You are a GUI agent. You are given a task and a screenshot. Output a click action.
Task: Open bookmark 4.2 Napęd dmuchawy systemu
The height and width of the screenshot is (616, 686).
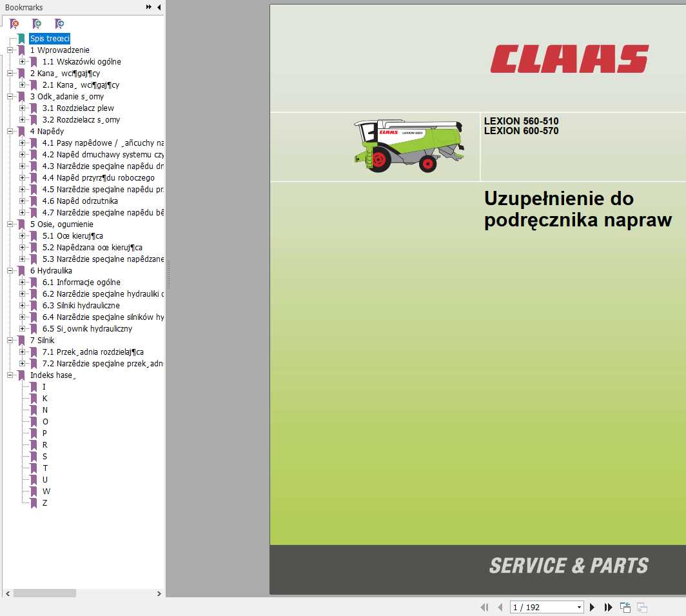[x=103, y=155]
